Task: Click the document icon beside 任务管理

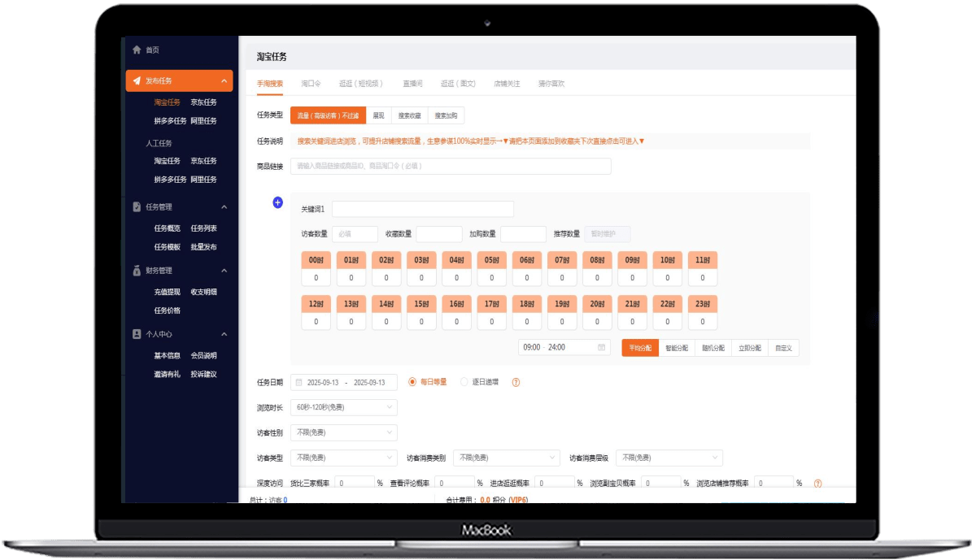Action: pyautogui.click(x=137, y=207)
